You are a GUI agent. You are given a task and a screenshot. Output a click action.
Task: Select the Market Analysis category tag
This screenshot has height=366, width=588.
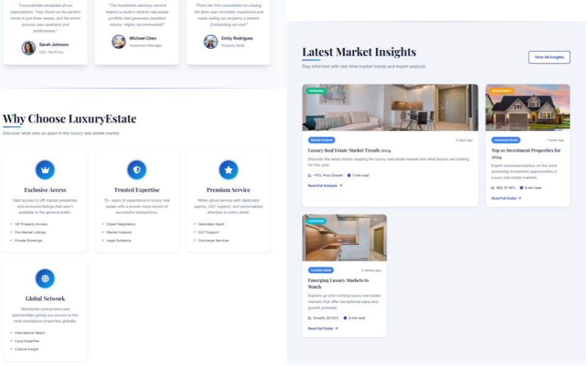point(321,140)
